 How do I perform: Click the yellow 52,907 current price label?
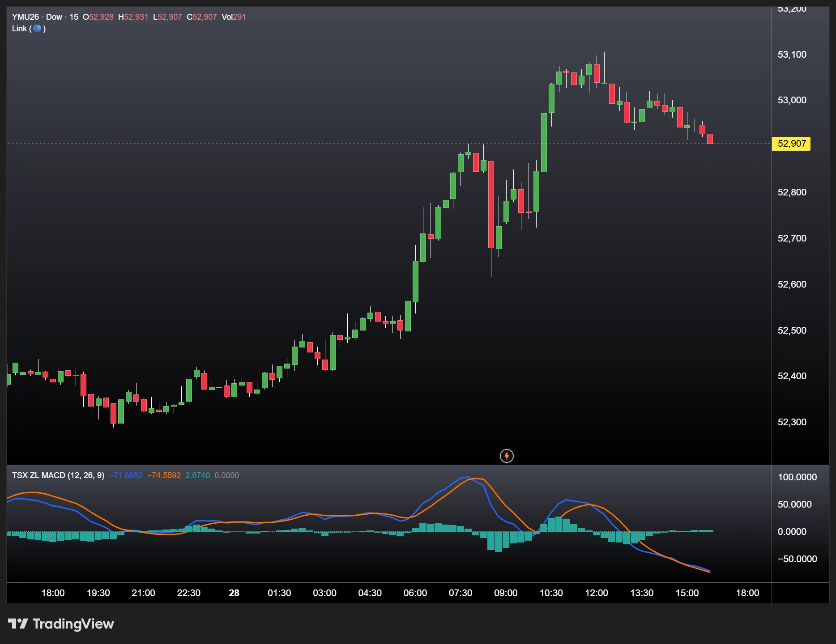click(792, 144)
